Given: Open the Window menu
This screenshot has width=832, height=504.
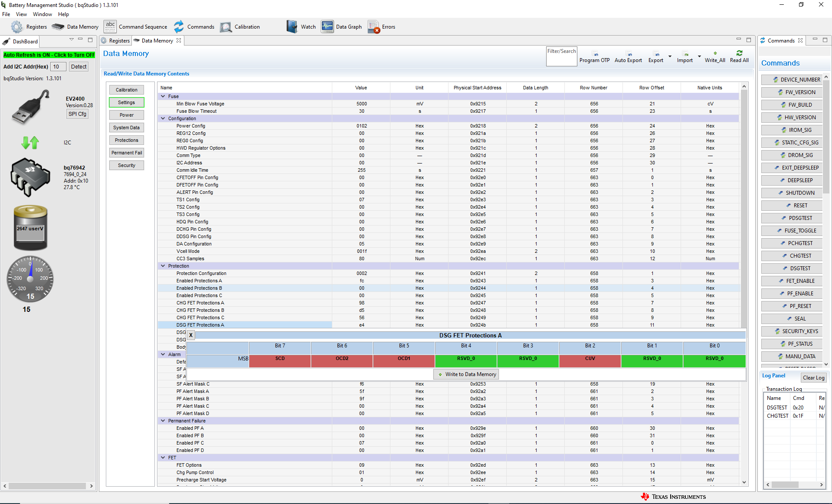Looking at the screenshot, I should click(43, 14).
